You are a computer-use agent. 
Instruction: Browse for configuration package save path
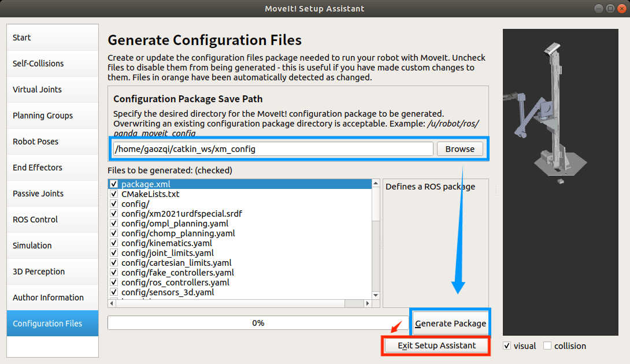pyautogui.click(x=459, y=149)
